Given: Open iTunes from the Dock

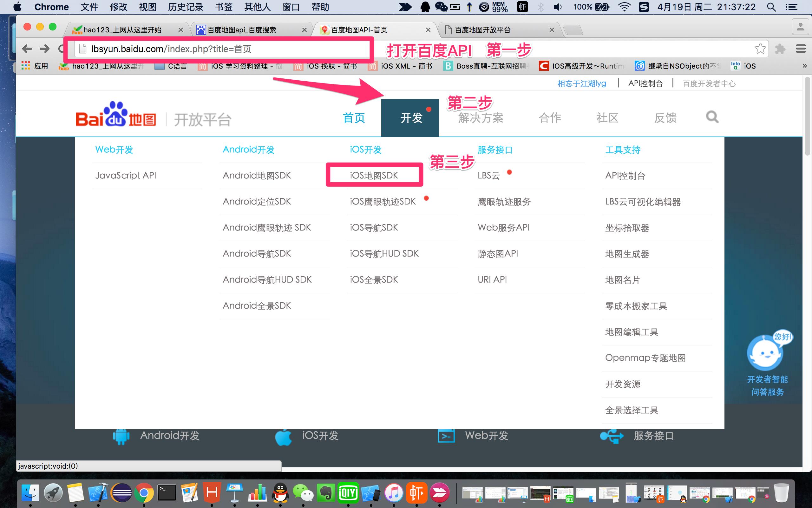Looking at the screenshot, I should click(394, 493).
